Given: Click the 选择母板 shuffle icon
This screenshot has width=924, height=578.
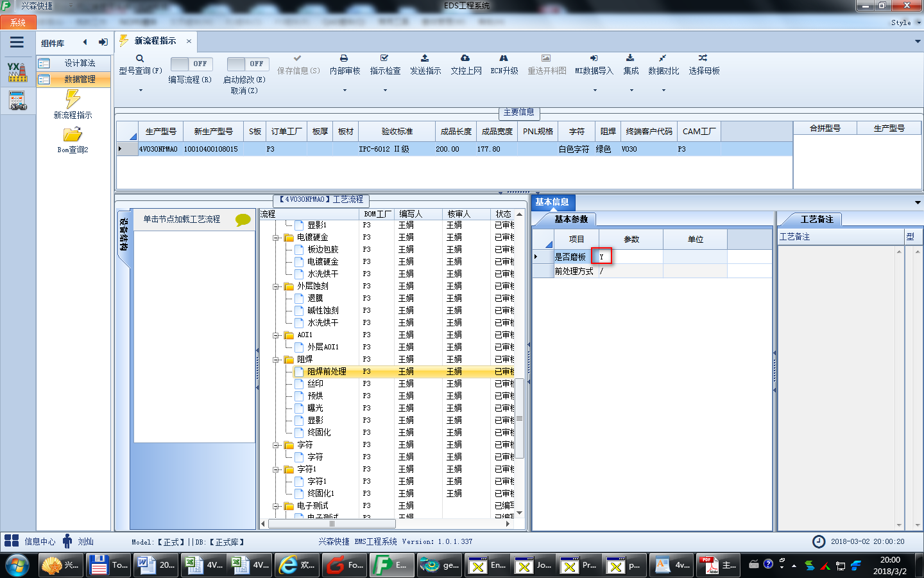Looking at the screenshot, I should click(x=703, y=58).
